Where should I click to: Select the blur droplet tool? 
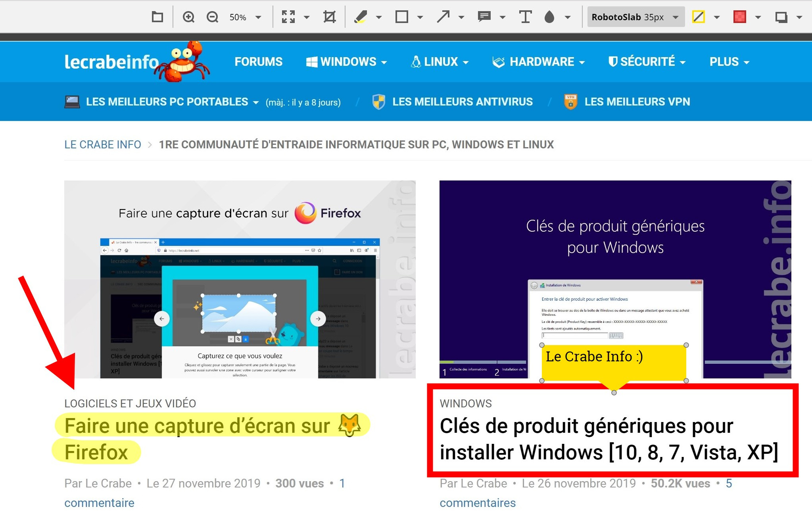coord(549,17)
